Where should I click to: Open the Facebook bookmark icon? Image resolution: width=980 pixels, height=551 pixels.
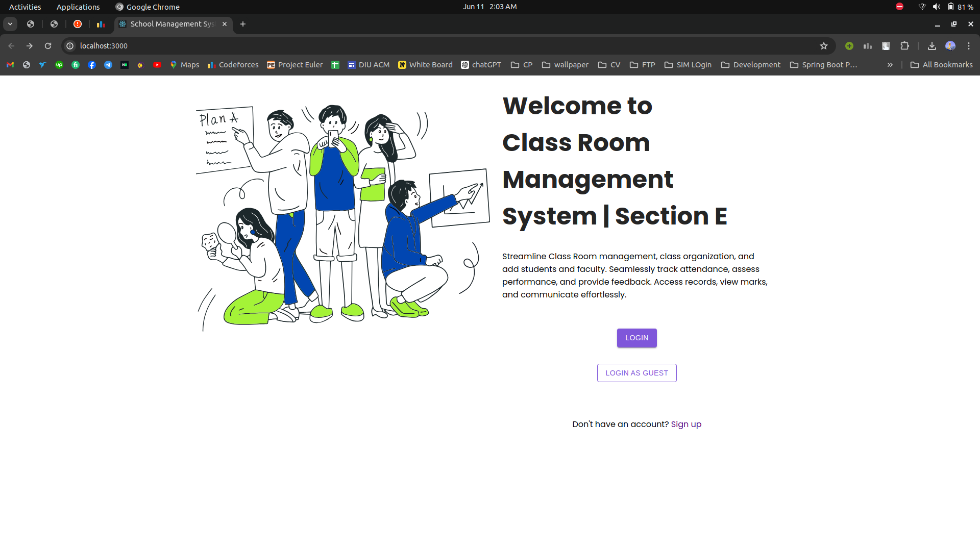92,65
